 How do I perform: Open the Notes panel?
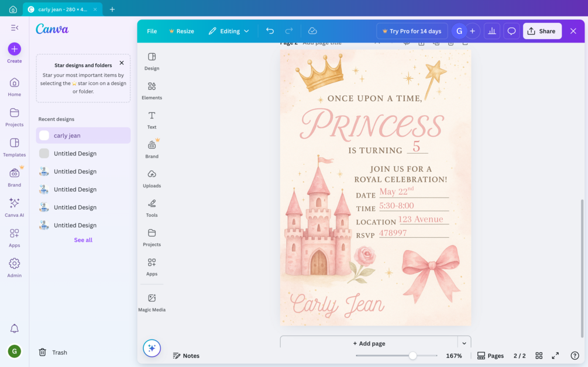click(186, 355)
